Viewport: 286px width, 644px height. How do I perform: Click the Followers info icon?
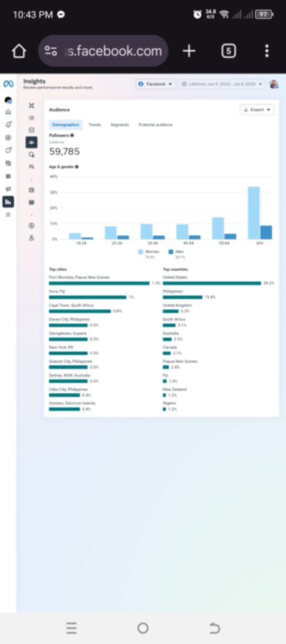pyautogui.click(x=72, y=135)
